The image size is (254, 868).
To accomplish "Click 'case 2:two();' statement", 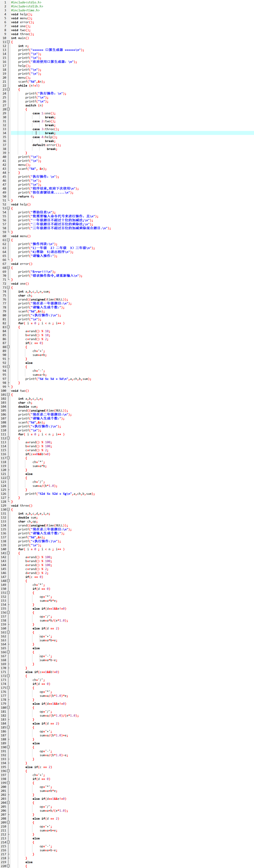I will click(44, 121).
